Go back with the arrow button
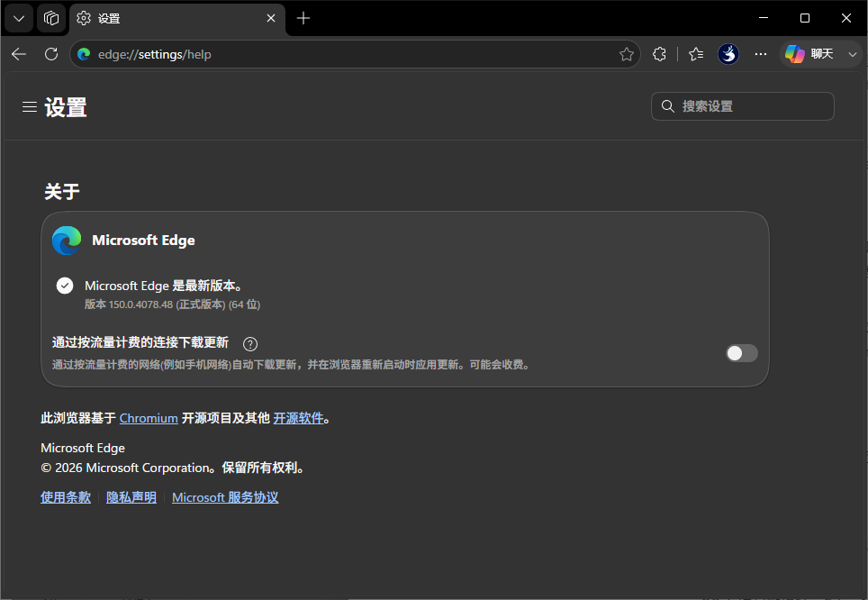868x600 pixels. point(19,54)
